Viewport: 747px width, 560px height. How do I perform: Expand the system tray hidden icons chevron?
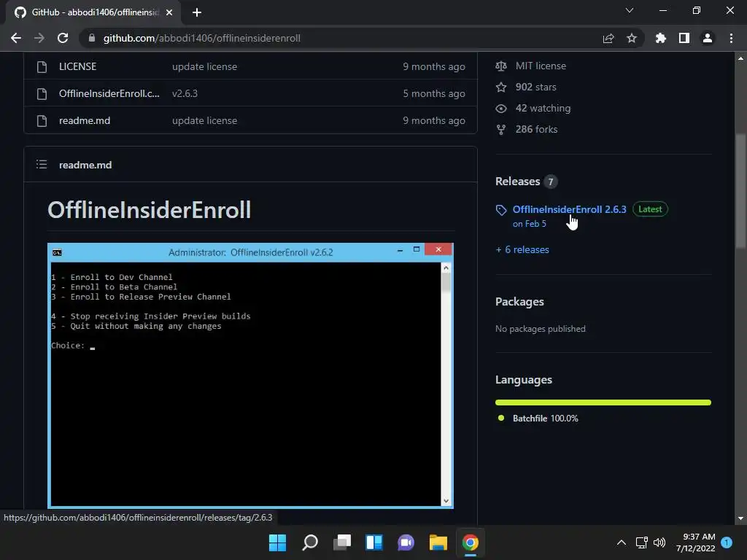622,542
